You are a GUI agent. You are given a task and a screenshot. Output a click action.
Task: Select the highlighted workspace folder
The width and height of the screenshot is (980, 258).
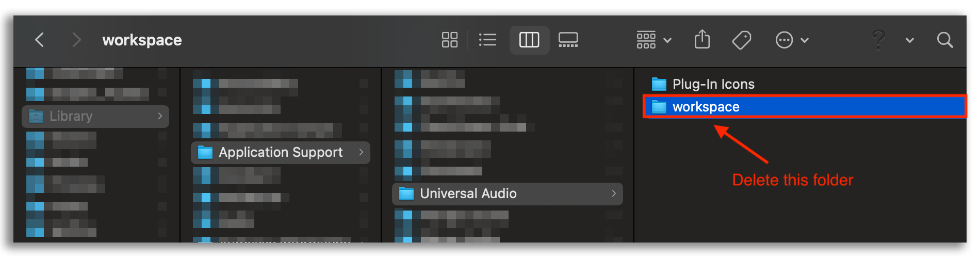click(x=805, y=107)
